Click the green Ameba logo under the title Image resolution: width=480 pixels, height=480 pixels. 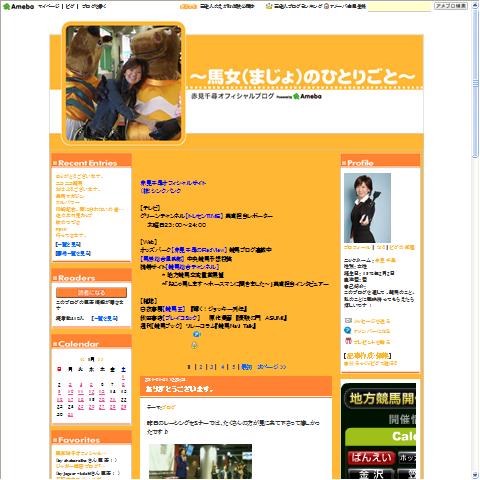coord(307,96)
